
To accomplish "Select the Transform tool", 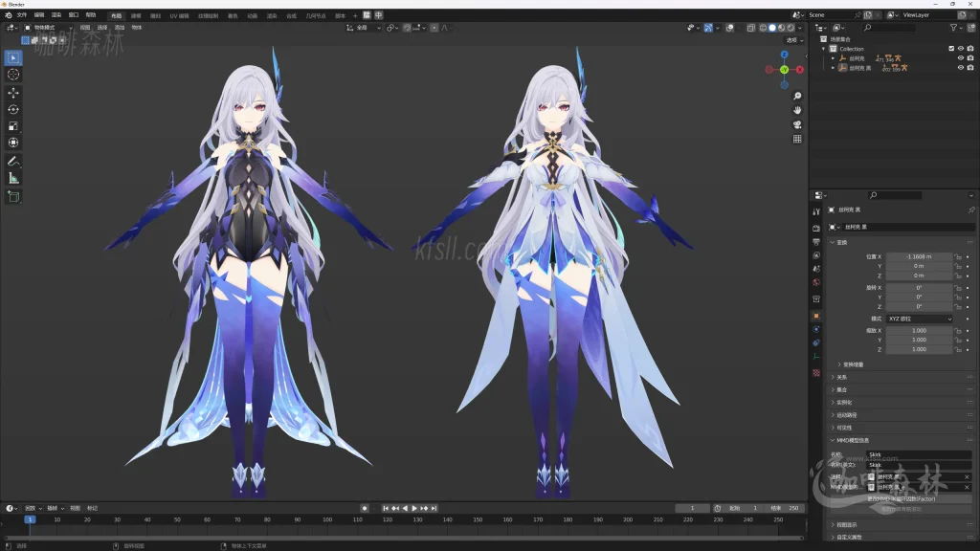I will [x=13, y=143].
